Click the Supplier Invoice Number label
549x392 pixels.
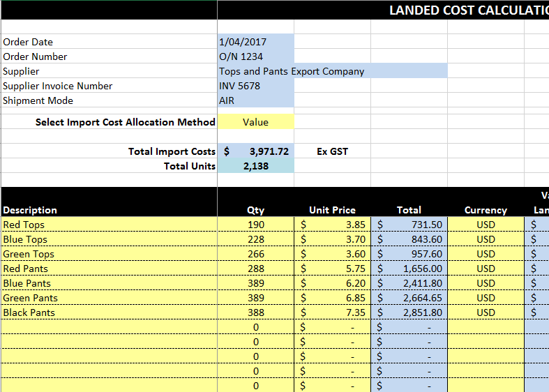(58, 86)
